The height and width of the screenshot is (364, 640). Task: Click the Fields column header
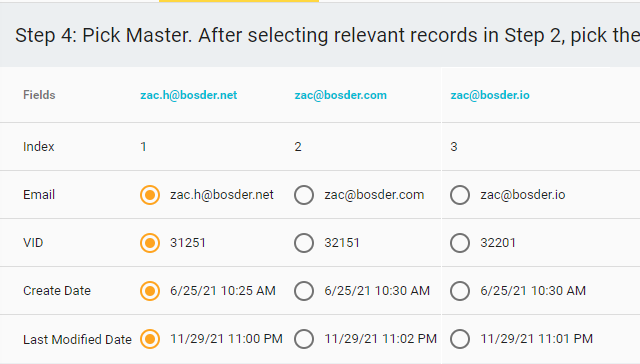pyautogui.click(x=39, y=95)
